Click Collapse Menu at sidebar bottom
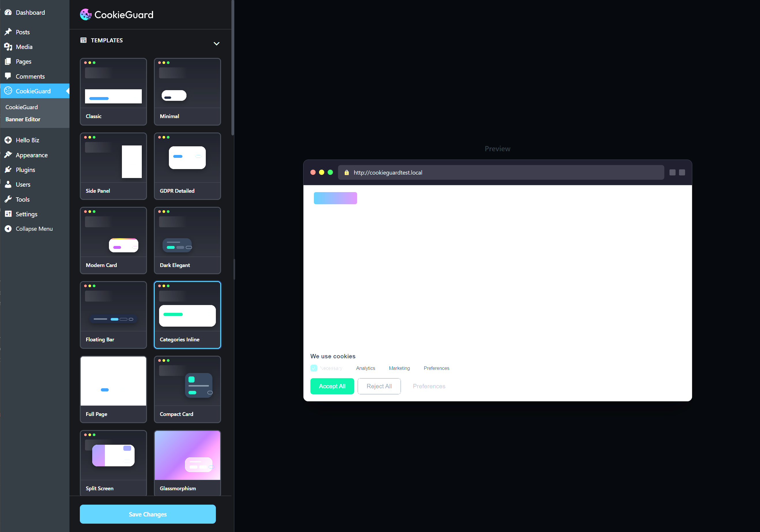Viewport: 760px width, 532px height. pyautogui.click(x=8, y=229)
